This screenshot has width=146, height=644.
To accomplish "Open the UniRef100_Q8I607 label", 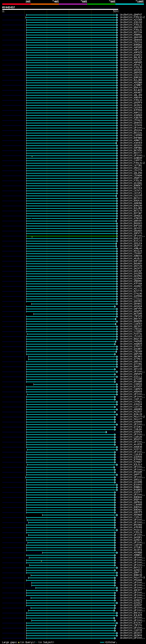I will coord(131,633).
